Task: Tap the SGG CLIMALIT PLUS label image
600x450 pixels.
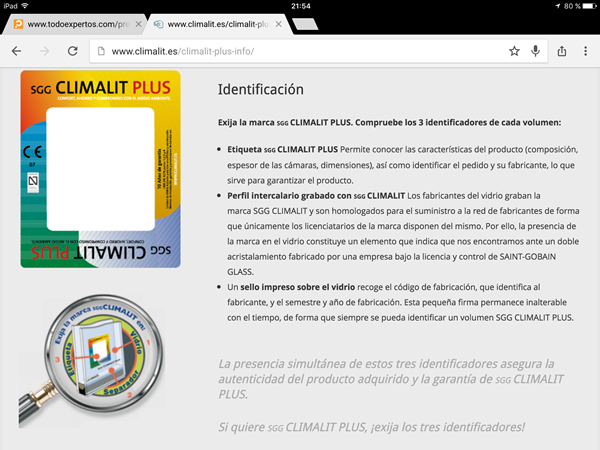Action: click(101, 169)
